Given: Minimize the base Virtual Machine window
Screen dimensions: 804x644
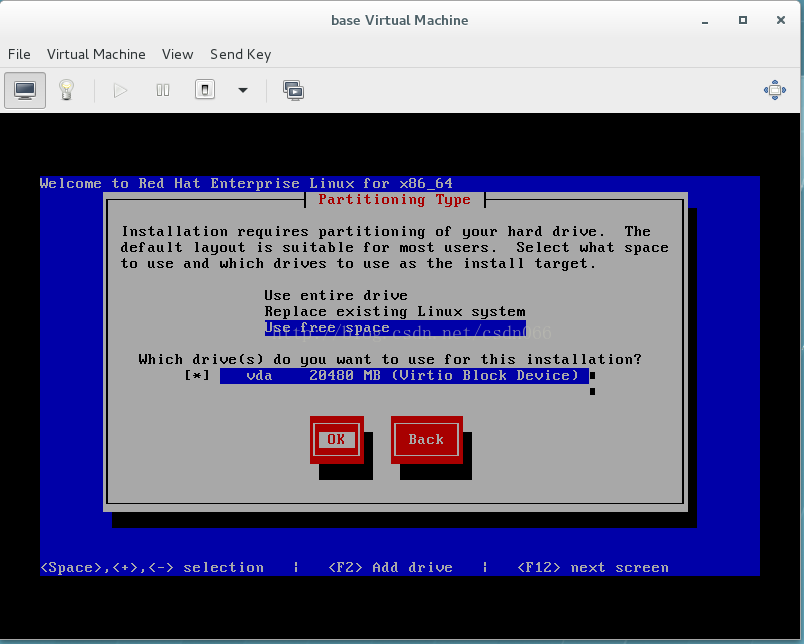Looking at the screenshot, I should (705, 21).
